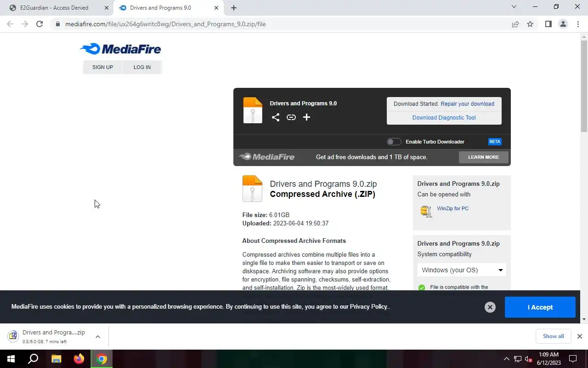Go back to the previous page

10,24
